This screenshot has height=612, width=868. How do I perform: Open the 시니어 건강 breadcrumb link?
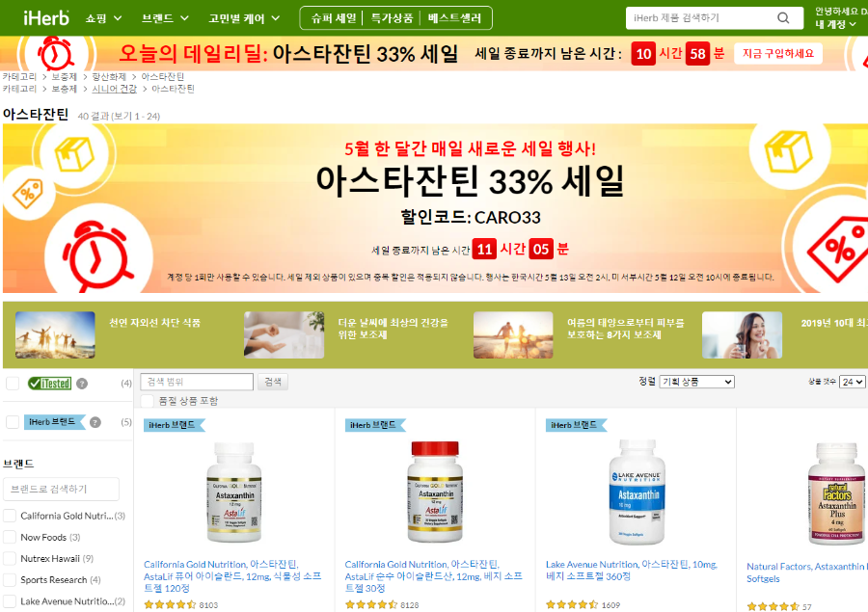114,89
